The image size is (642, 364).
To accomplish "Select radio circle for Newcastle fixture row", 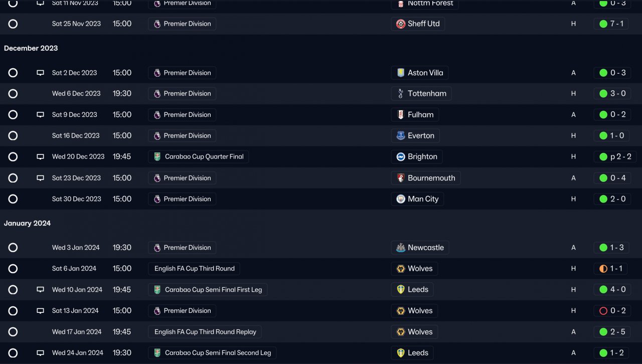I will (13, 248).
